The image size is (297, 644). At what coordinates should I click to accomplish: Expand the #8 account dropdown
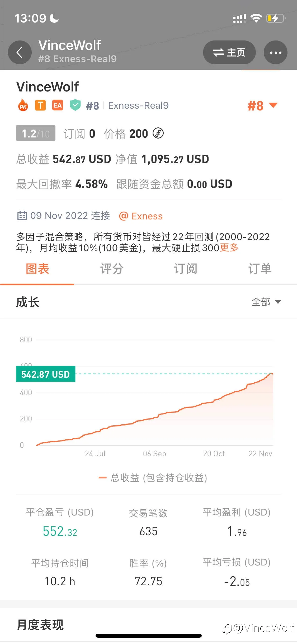coord(262,106)
